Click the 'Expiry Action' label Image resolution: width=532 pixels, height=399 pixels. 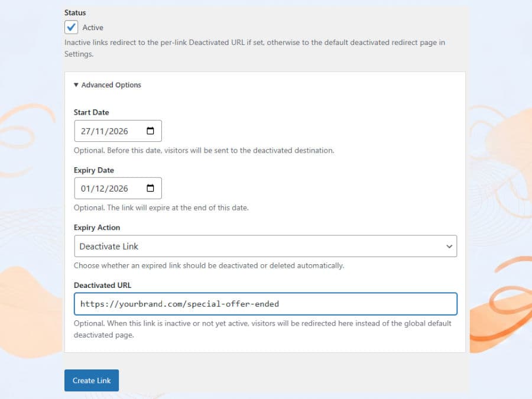coord(97,228)
